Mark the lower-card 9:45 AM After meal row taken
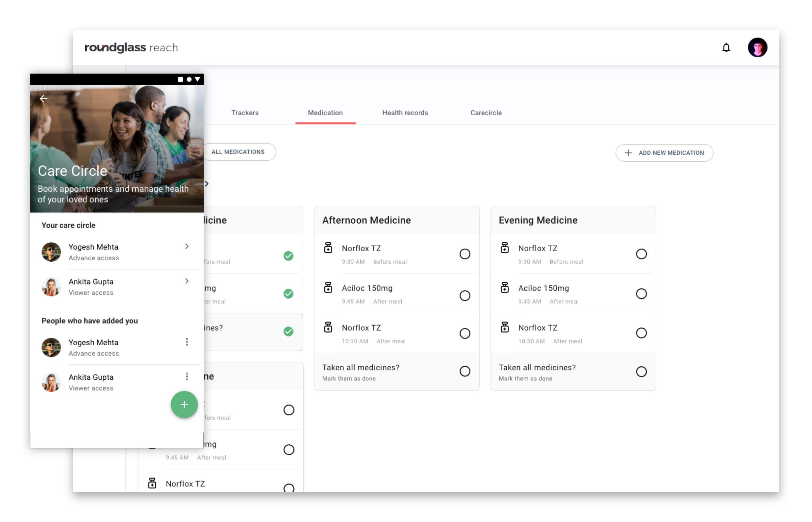 289,450
